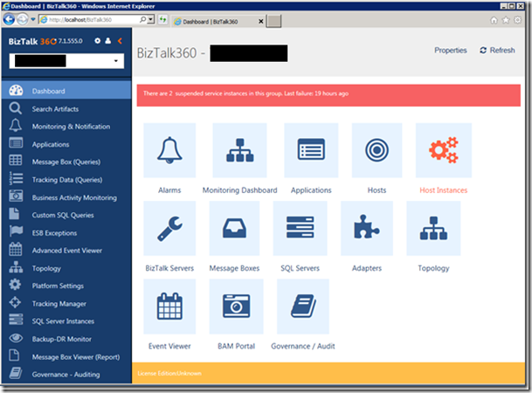Image resolution: width=532 pixels, height=393 pixels.
Task: Select Topology in the left sidebar
Action: pyautogui.click(x=66, y=268)
